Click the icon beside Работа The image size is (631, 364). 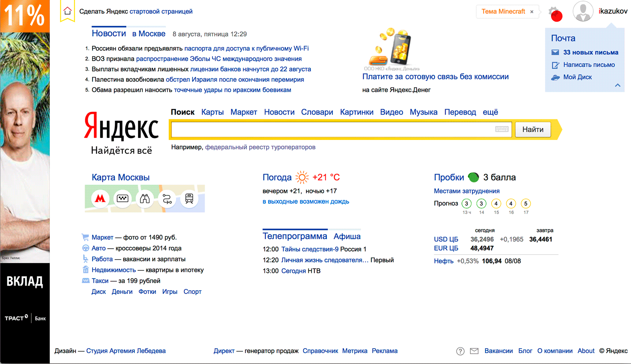pos(85,259)
